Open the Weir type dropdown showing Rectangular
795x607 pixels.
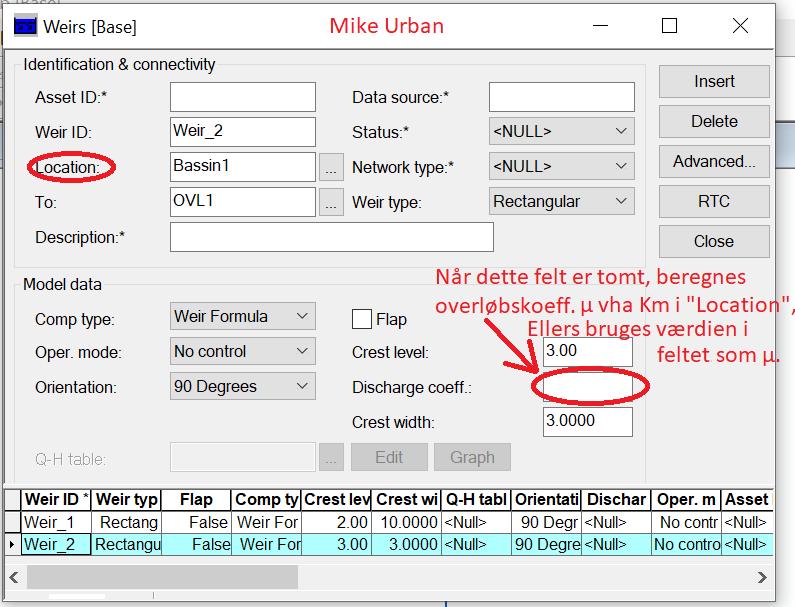click(x=562, y=202)
